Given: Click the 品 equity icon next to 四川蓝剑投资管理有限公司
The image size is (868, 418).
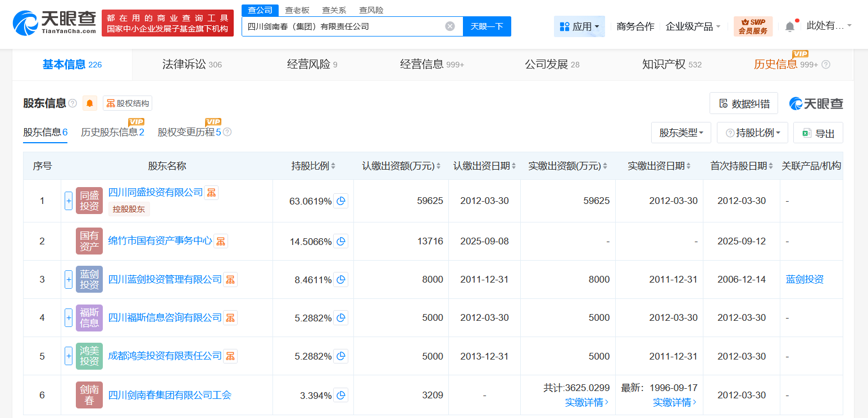Looking at the screenshot, I should (230, 279).
